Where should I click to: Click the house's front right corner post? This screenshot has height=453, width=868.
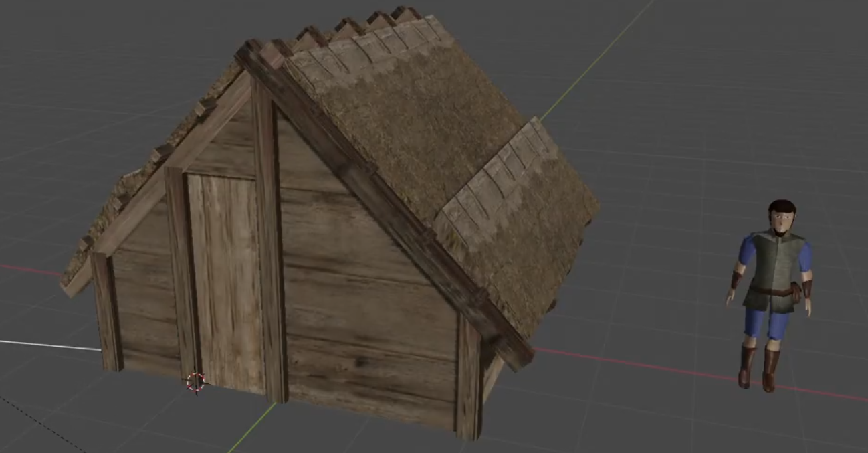pos(469,381)
